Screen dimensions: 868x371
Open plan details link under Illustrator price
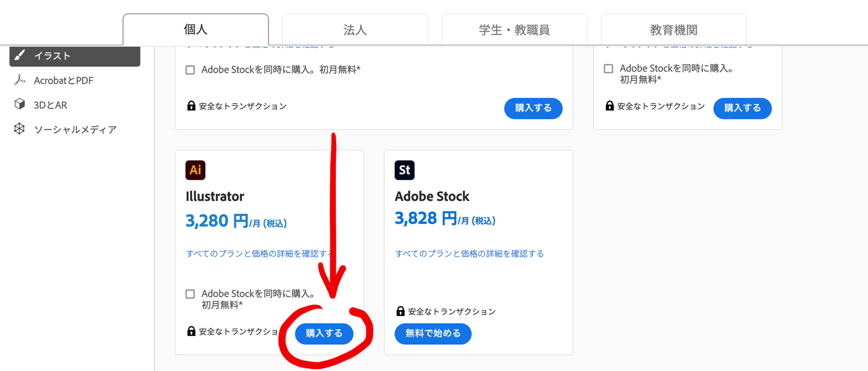pos(257,254)
